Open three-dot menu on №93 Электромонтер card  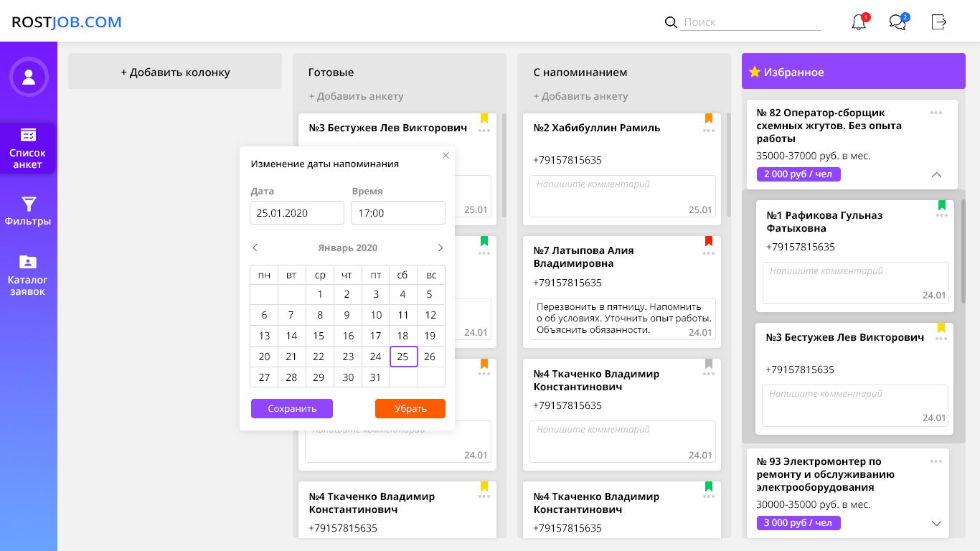click(936, 461)
